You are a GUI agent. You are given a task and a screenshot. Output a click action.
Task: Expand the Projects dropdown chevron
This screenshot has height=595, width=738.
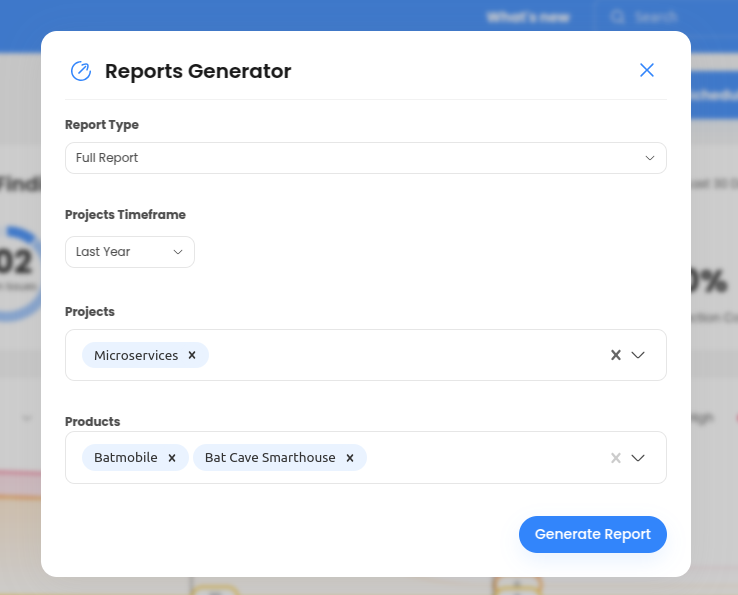coord(638,355)
